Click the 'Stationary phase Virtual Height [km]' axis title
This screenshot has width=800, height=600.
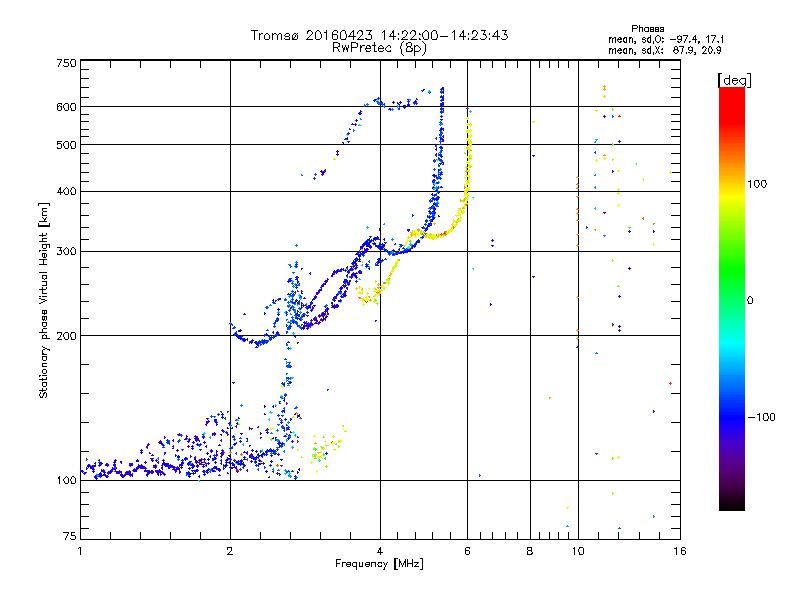44,300
